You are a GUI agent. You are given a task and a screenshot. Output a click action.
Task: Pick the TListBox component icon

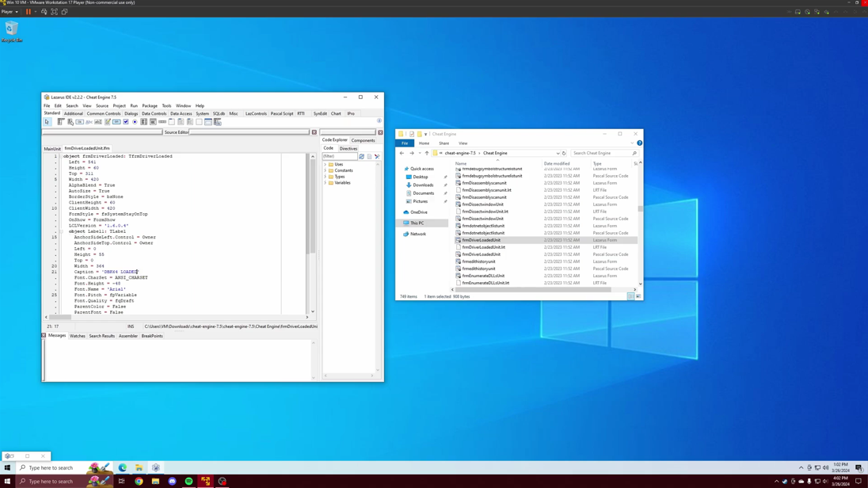pyautogui.click(x=144, y=122)
